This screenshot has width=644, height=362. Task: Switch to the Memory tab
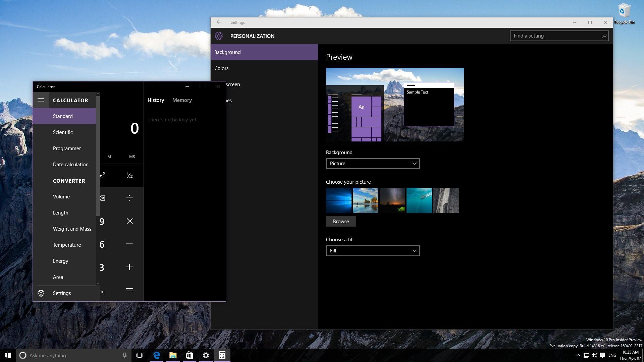tap(182, 100)
